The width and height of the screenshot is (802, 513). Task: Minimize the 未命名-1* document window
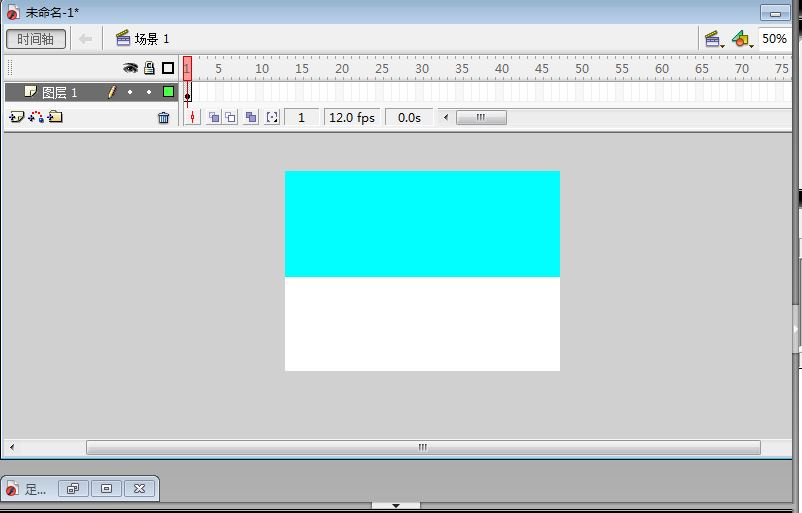(775, 13)
